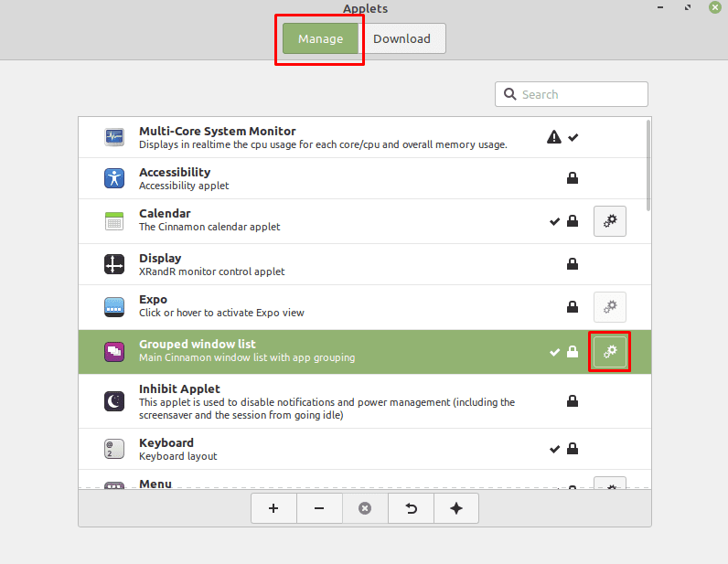The height and width of the screenshot is (564, 728).
Task: Click the Search input field
Action: point(571,94)
